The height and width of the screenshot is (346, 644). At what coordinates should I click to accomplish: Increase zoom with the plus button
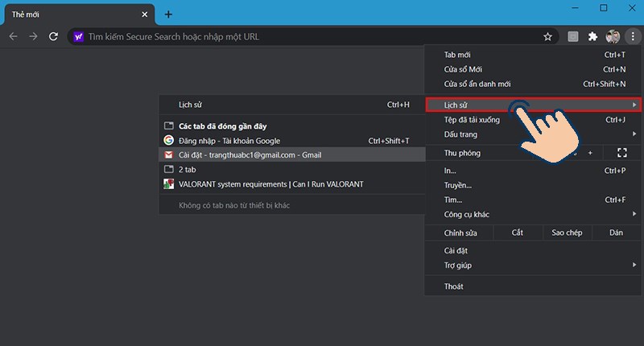pos(589,152)
